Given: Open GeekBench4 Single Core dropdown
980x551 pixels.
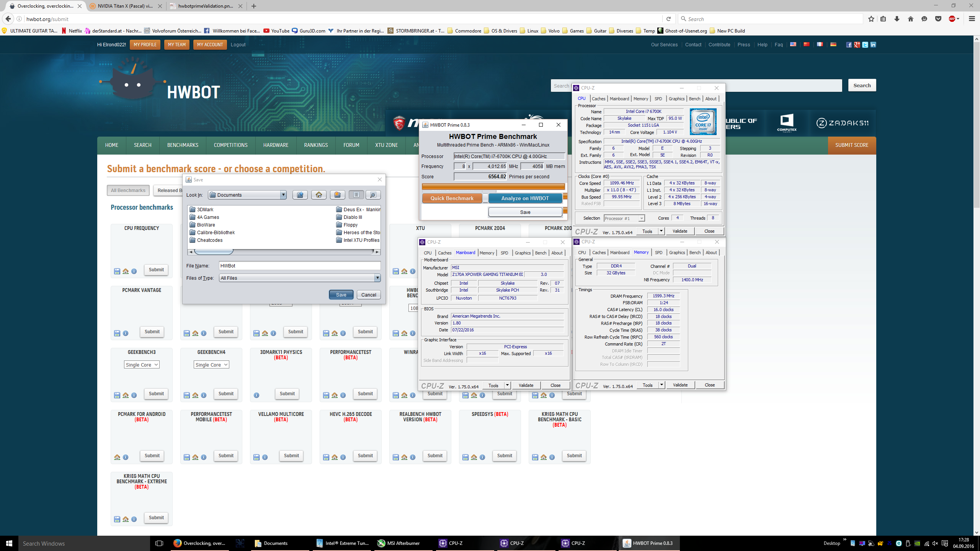Looking at the screenshot, I should click(x=211, y=365).
